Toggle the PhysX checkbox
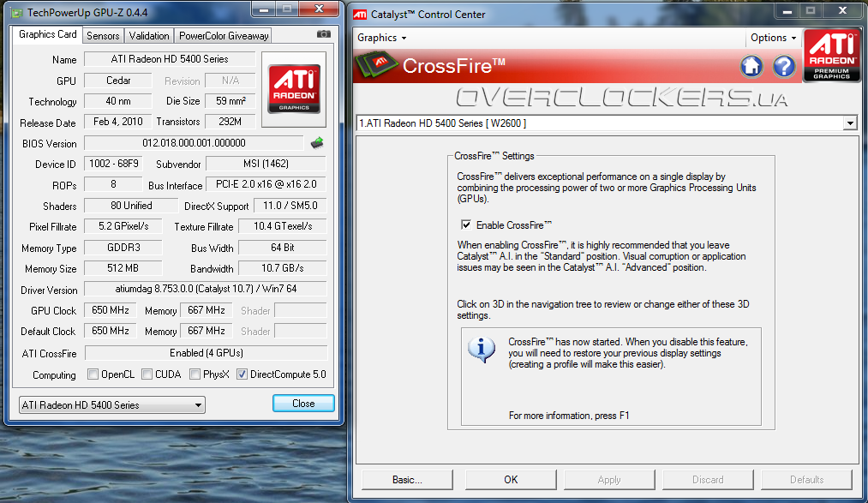This screenshot has width=868, height=503. [x=195, y=374]
